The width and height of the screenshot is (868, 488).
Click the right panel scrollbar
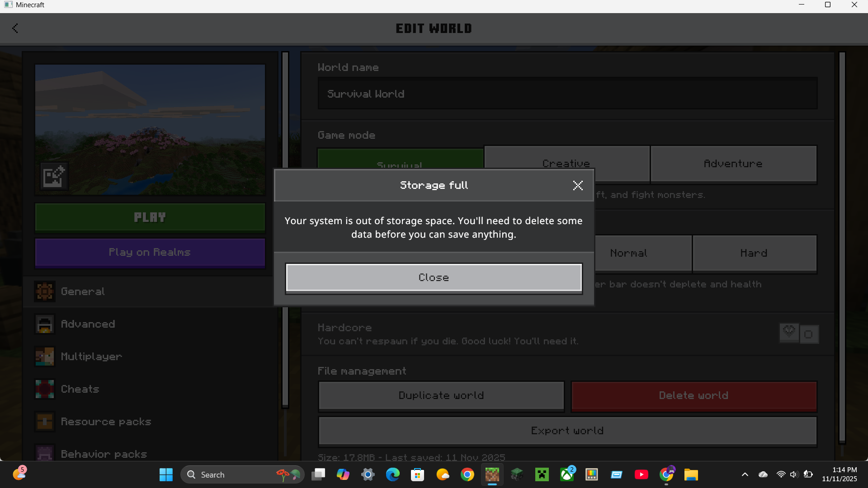(x=842, y=248)
